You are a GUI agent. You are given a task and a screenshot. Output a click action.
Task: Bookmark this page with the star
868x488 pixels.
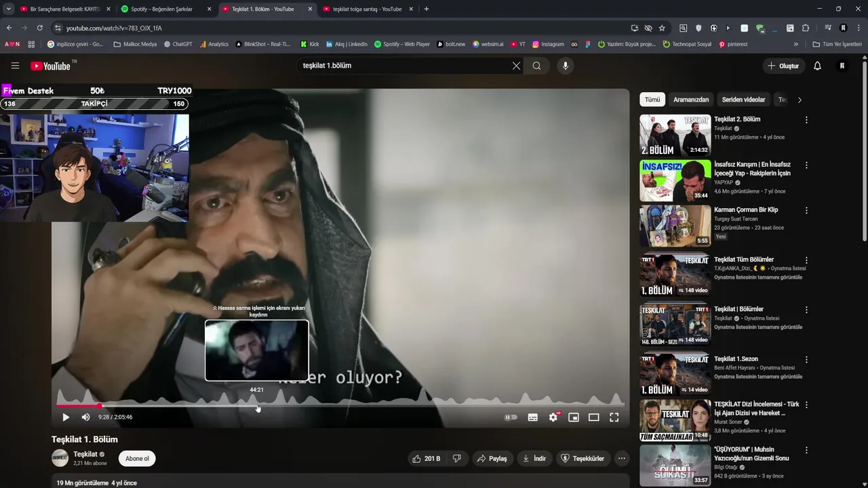662,28
